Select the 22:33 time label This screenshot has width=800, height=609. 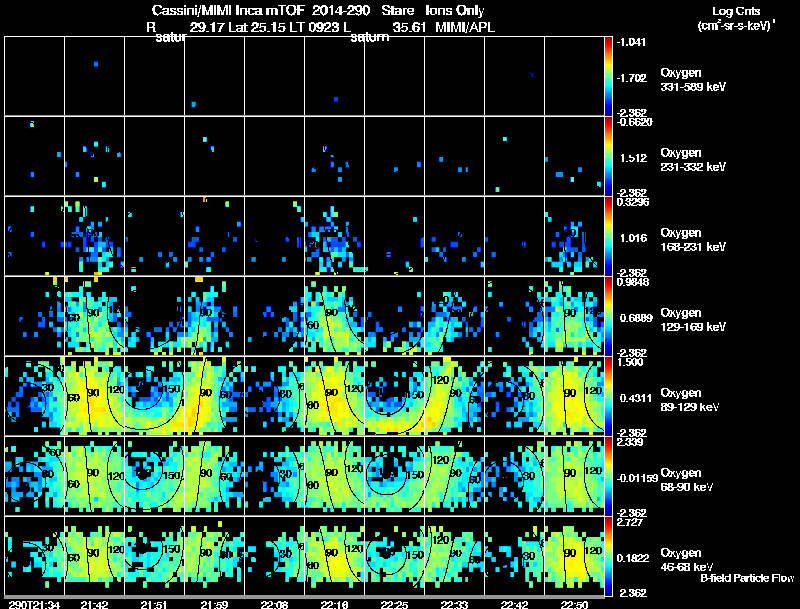pos(454,604)
